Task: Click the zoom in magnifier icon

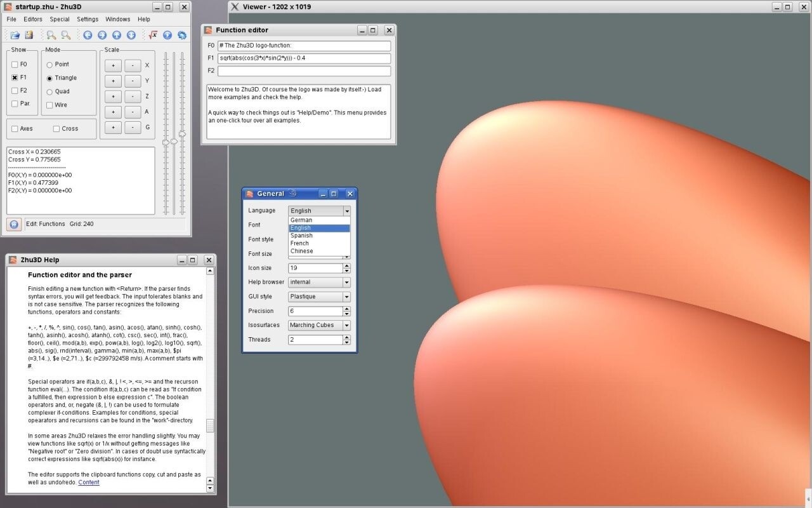Action: [x=51, y=36]
